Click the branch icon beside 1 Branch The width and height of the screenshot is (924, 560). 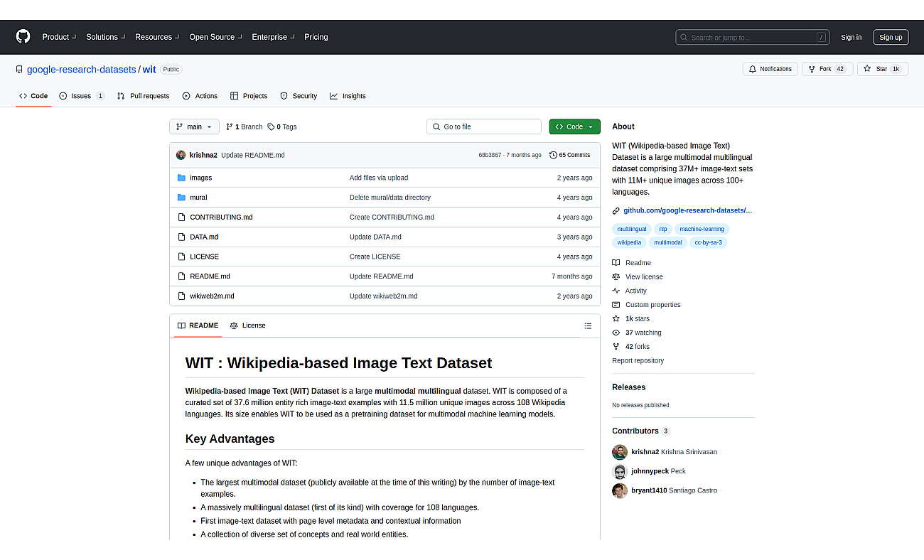click(230, 126)
